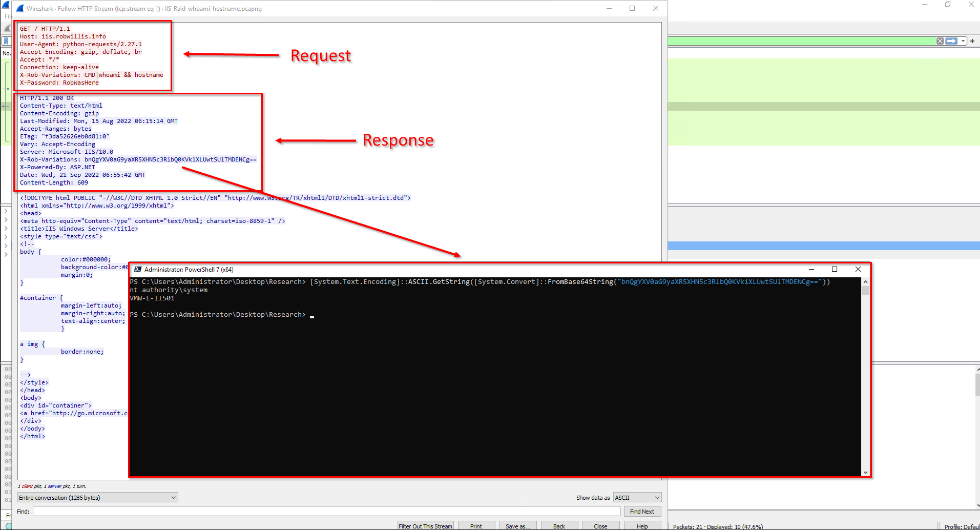Click the gray selected packet row in main window
The image size is (980, 530).
tap(824, 106)
